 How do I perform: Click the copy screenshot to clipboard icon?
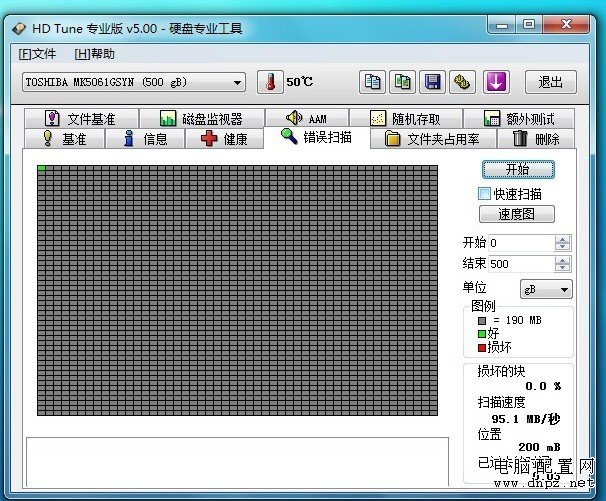coord(402,82)
